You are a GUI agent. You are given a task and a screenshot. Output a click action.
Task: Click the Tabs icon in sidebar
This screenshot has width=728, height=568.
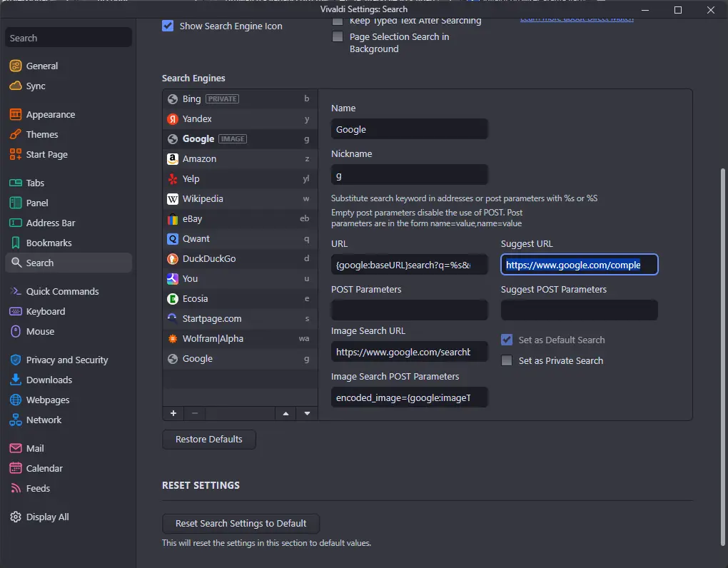click(x=15, y=183)
